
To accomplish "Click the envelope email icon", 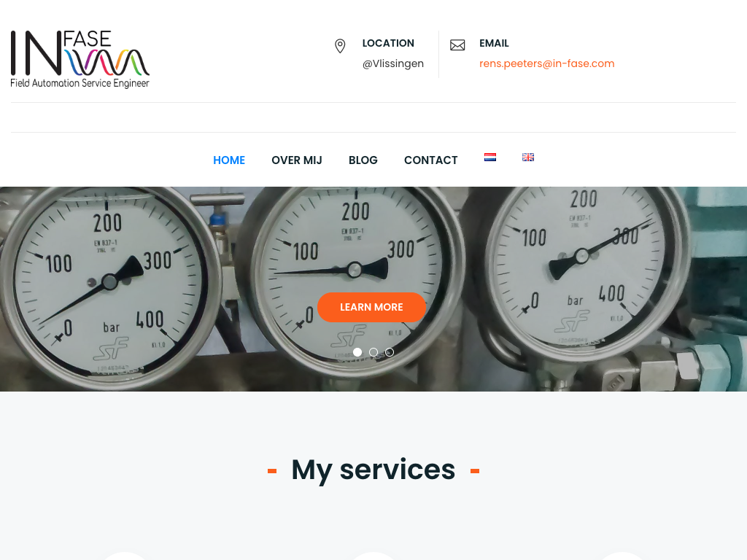I will (x=457, y=45).
